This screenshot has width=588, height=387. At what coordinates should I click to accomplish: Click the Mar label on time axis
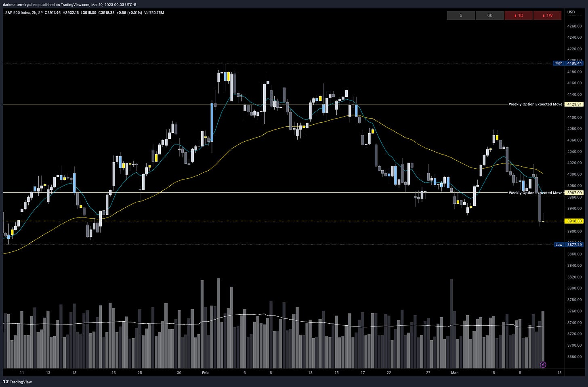point(454,372)
